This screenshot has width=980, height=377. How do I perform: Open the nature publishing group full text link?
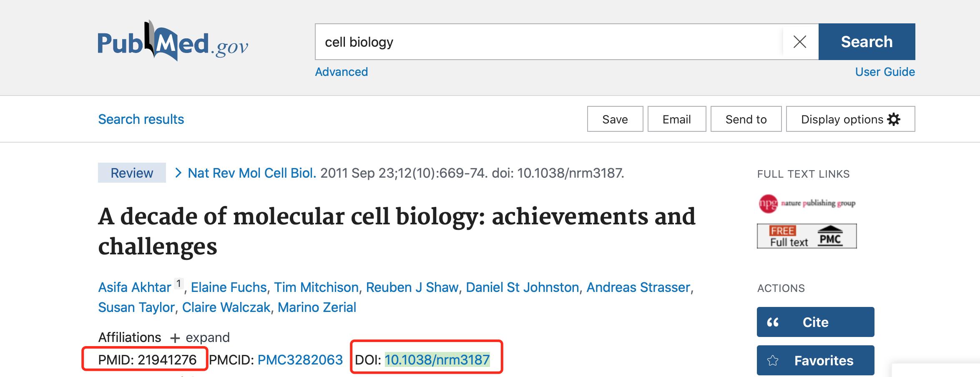807,204
